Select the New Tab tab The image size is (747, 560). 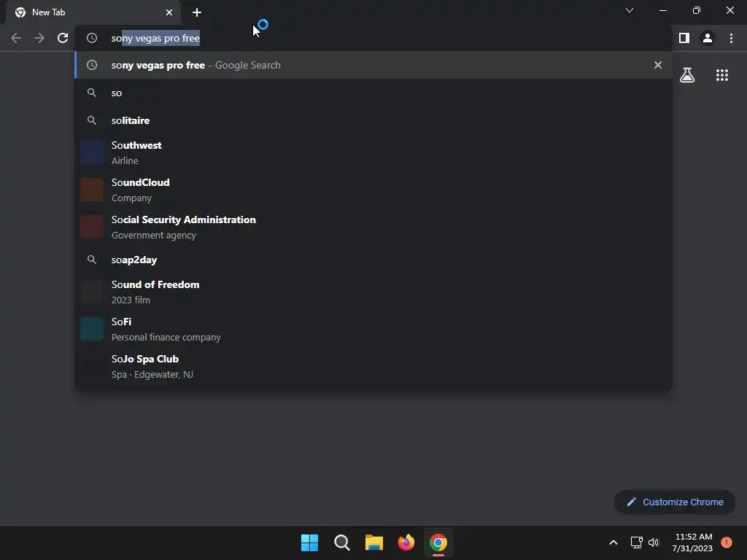tap(93, 12)
